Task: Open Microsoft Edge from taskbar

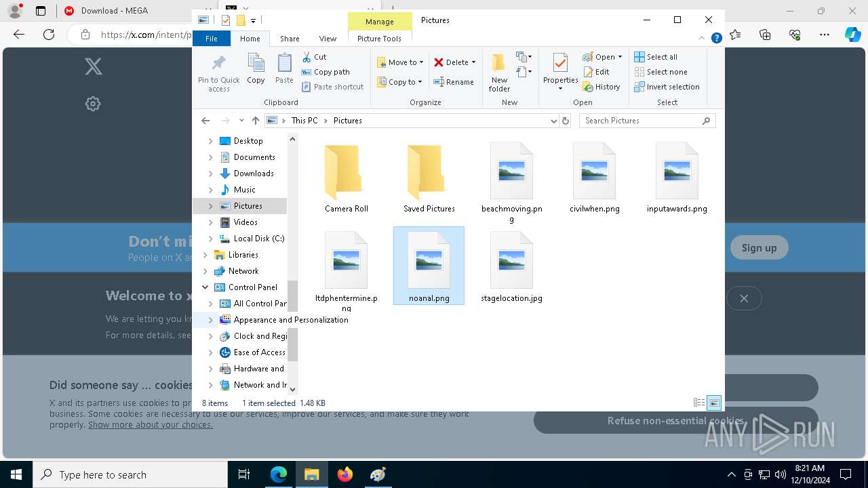Action: click(x=279, y=474)
